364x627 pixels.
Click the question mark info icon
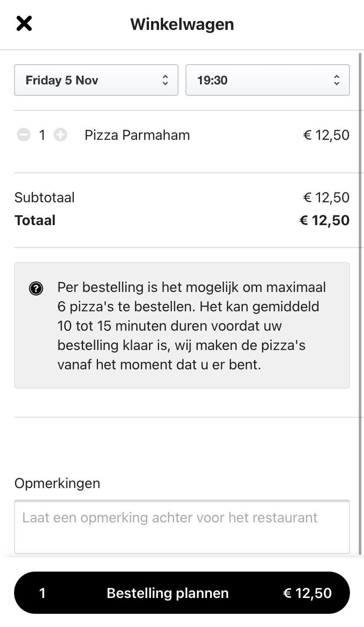coord(36,288)
